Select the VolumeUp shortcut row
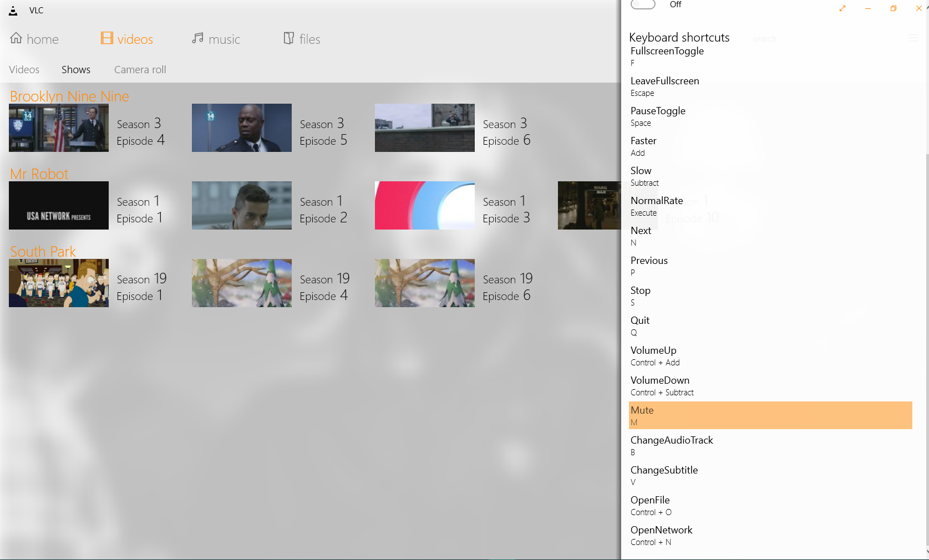 pyautogui.click(x=770, y=355)
